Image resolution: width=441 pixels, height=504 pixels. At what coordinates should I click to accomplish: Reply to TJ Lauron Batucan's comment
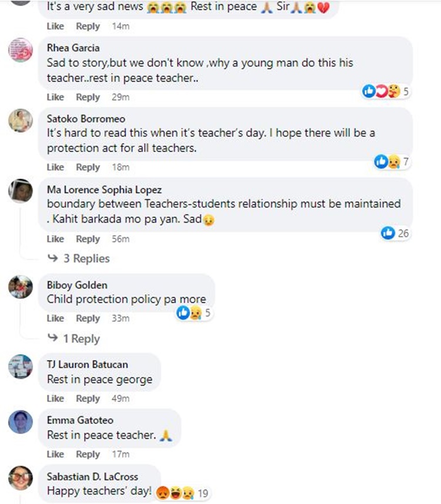click(x=88, y=398)
